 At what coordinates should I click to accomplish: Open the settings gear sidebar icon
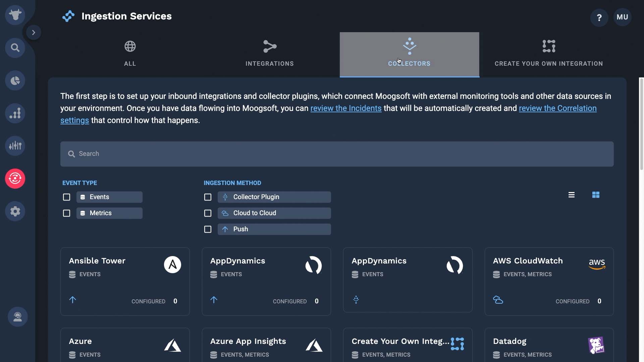coord(15,211)
